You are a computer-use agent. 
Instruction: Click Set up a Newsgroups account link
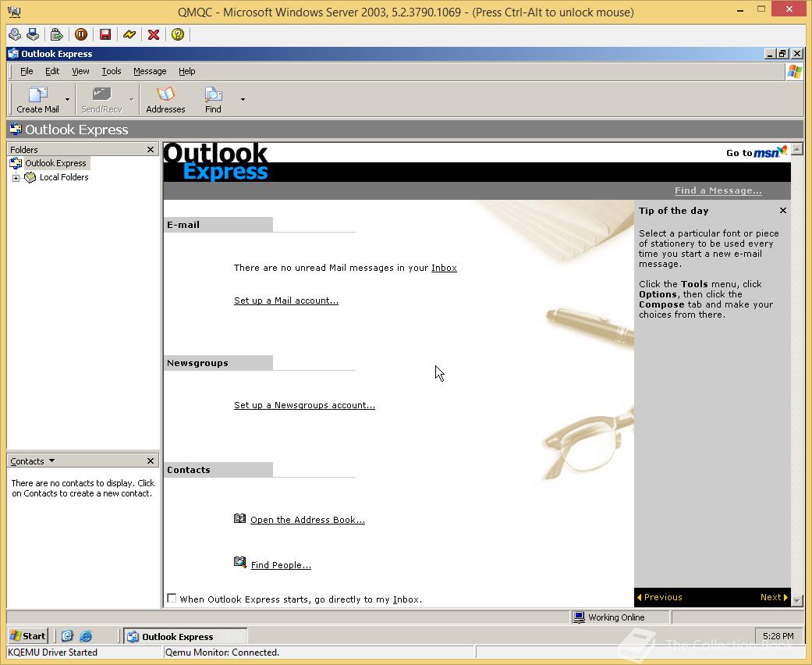[304, 405]
